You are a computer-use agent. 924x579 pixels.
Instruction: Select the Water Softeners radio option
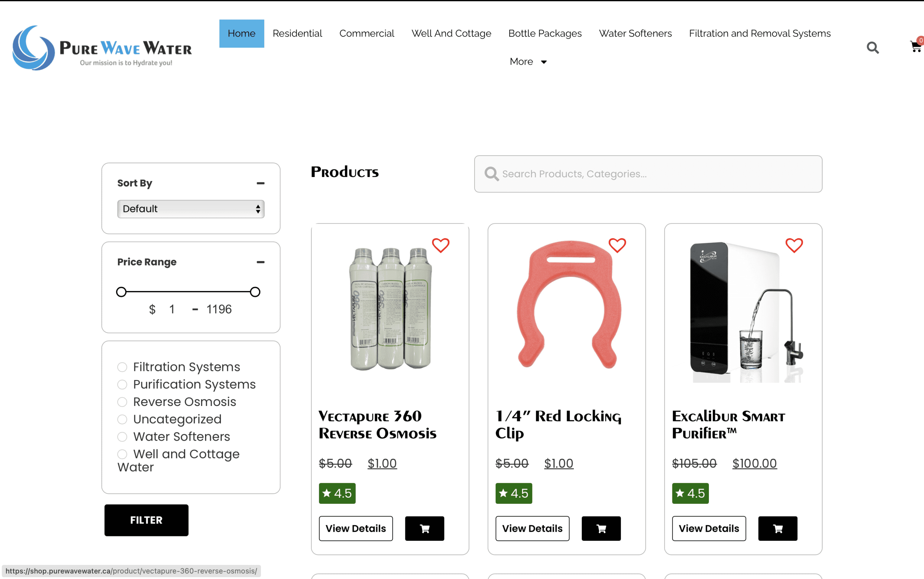click(x=122, y=437)
